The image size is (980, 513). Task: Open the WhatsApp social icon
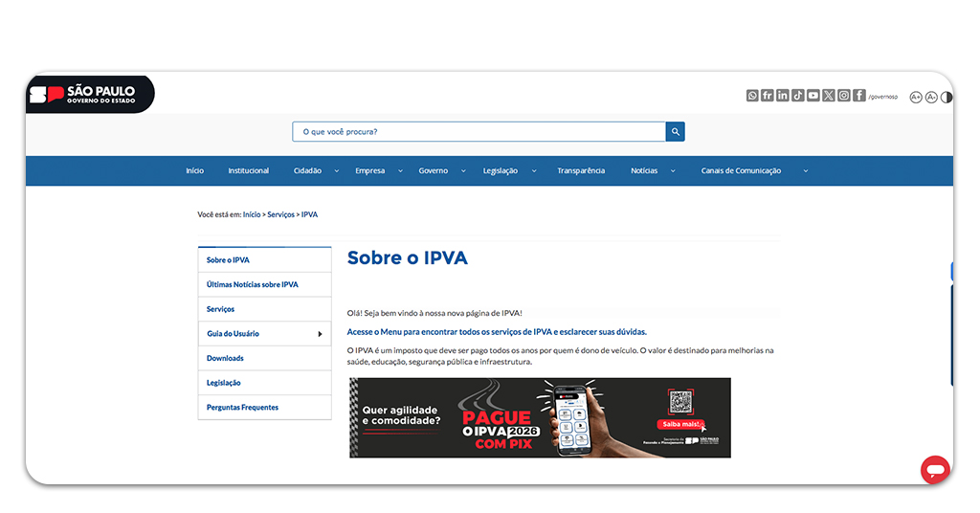pos(752,96)
